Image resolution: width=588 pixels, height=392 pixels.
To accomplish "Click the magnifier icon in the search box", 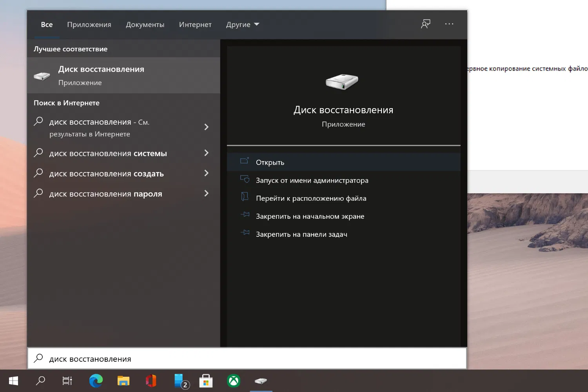I will pyautogui.click(x=38, y=358).
